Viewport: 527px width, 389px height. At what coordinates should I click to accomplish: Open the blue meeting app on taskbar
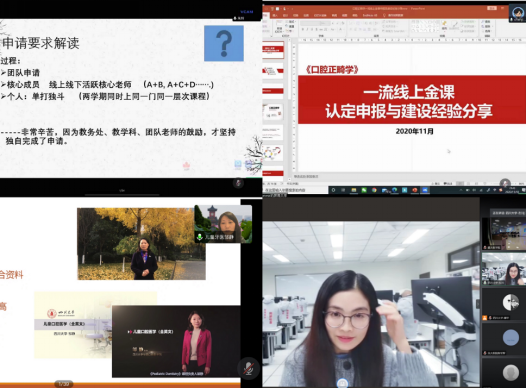[x=425, y=190]
